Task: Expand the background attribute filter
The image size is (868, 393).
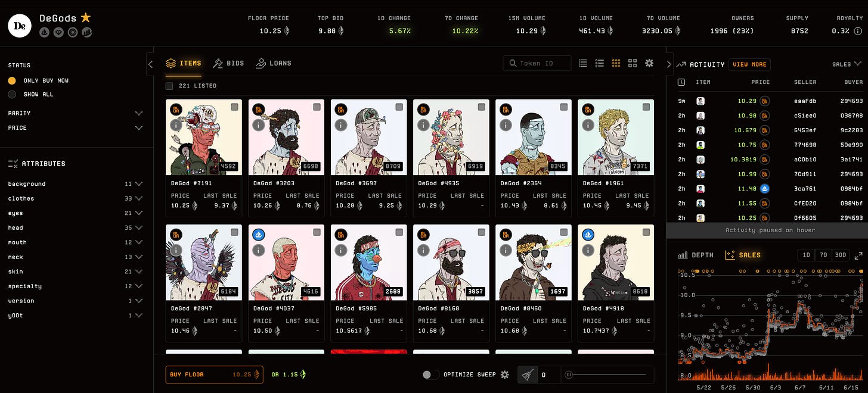Action: (75, 184)
